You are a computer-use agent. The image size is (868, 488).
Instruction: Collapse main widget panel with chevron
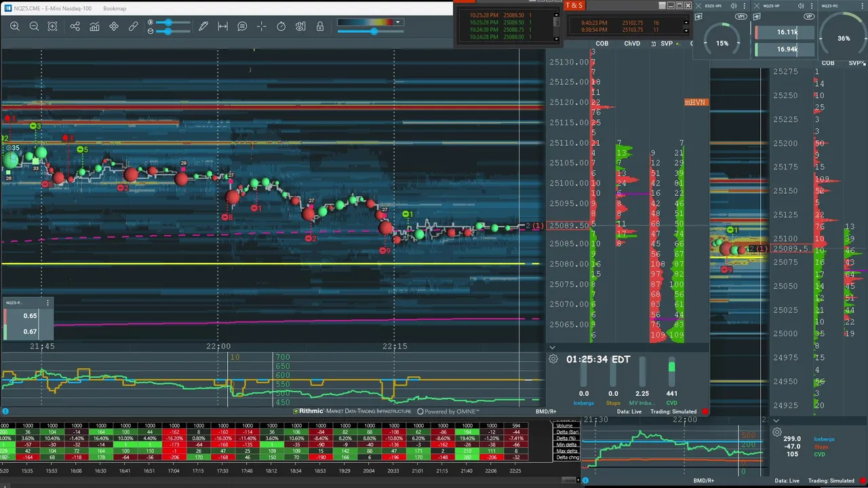pyautogui.click(x=552, y=348)
